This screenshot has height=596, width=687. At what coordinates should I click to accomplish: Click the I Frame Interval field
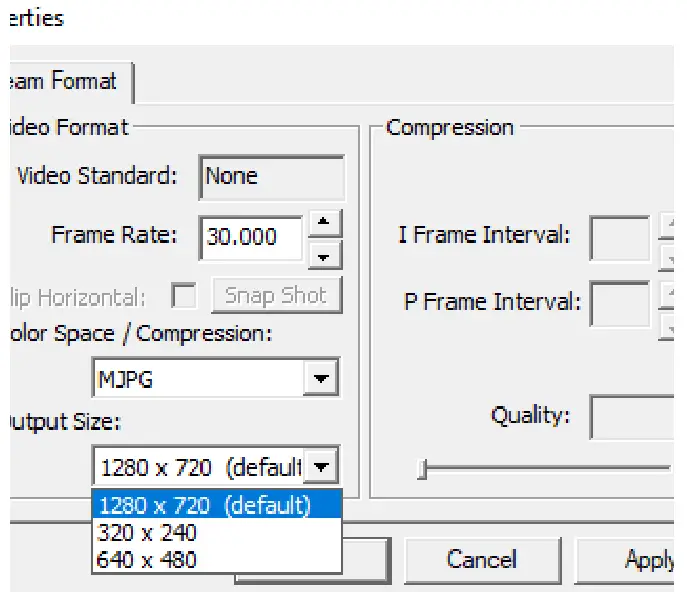pos(619,238)
